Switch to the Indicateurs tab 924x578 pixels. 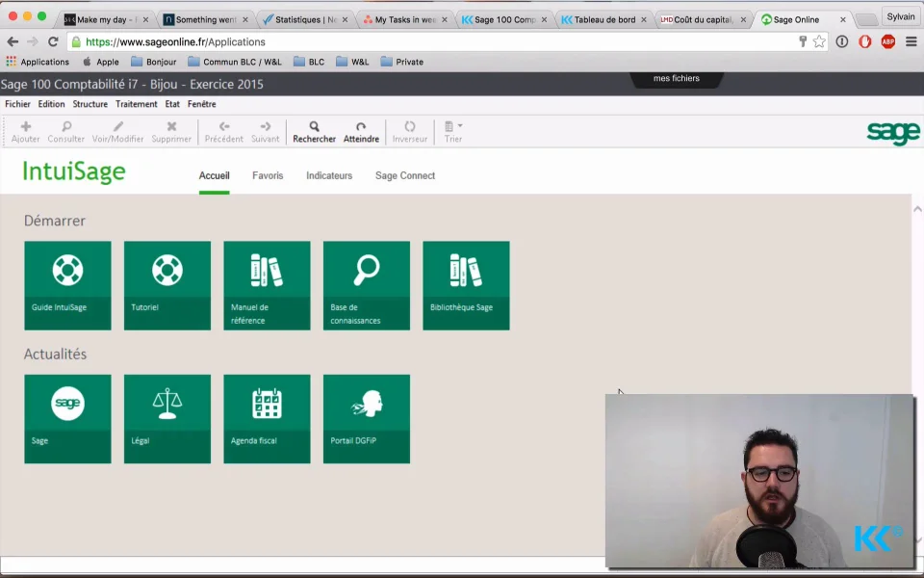pos(329,175)
